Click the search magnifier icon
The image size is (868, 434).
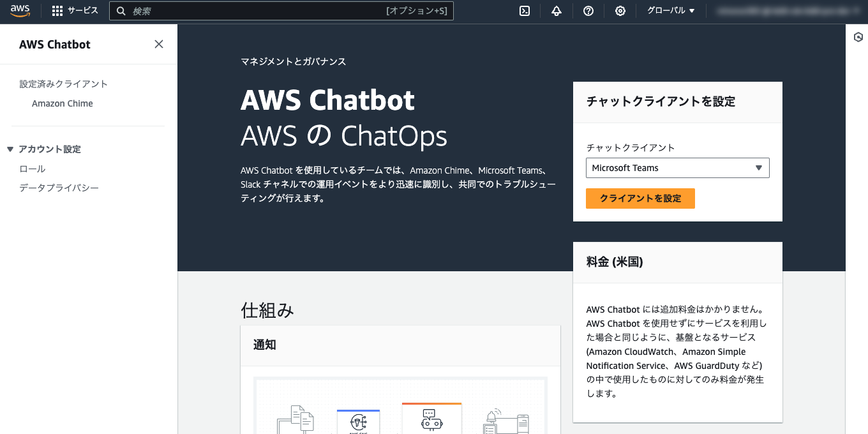[121, 11]
